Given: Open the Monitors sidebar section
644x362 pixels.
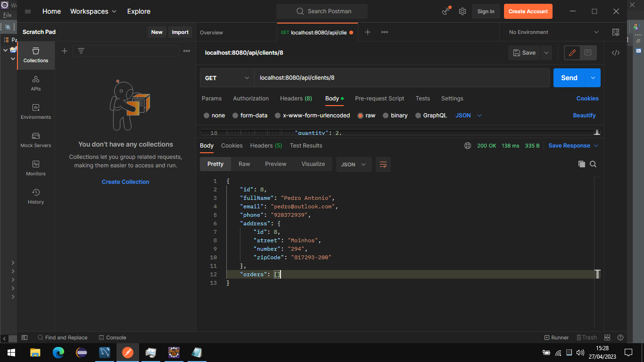Looking at the screenshot, I should coord(36,168).
